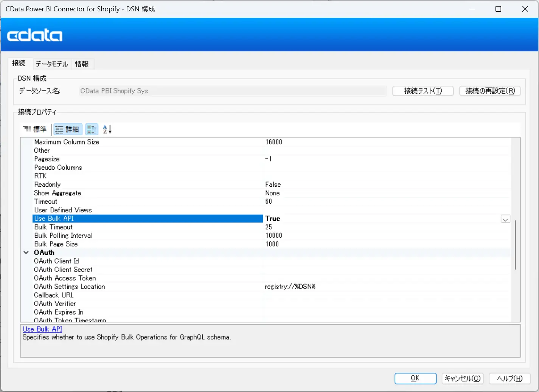Screen dimensions: 539x392
Task: Open the データモデル tab
Action: coord(52,64)
